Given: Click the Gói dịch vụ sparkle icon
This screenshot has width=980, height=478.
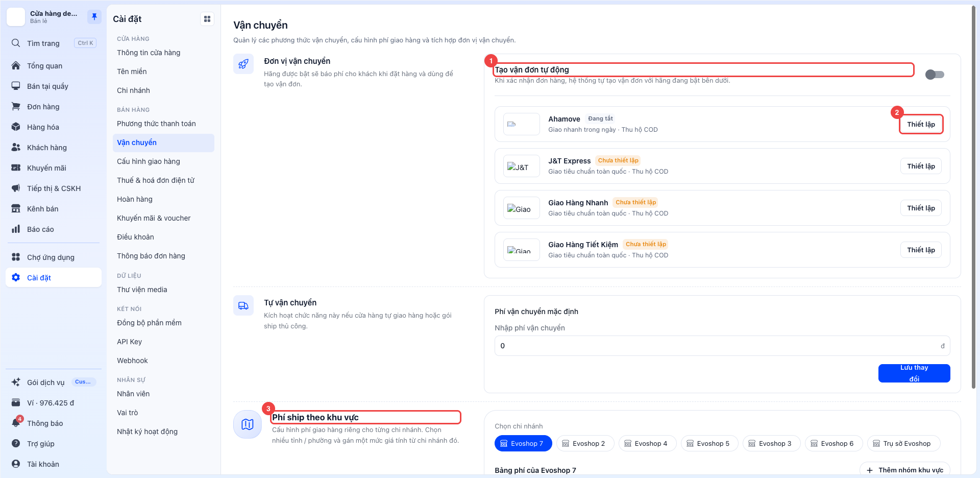Looking at the screenshot, I should pos(16,383).
